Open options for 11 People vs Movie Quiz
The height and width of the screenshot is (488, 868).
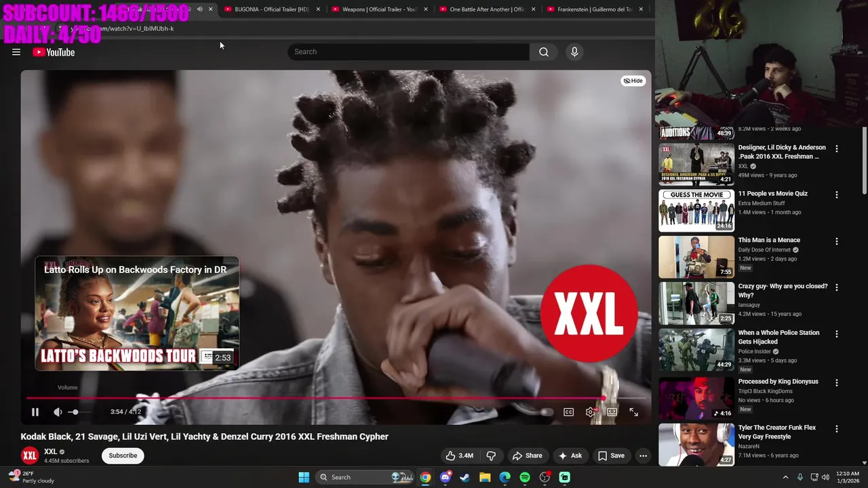coord(836,195)
